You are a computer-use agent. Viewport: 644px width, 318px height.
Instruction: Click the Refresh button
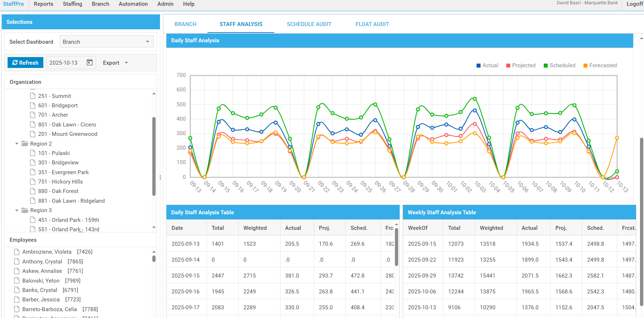coord(25,63)
